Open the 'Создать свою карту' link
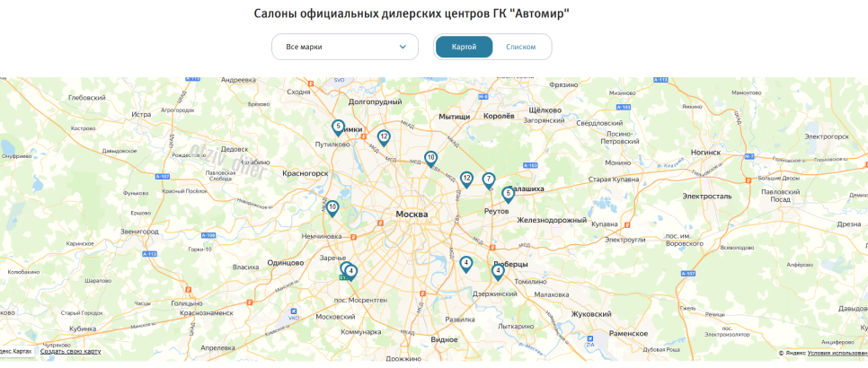This screenshot has height=368, width=868. [70, 352]
